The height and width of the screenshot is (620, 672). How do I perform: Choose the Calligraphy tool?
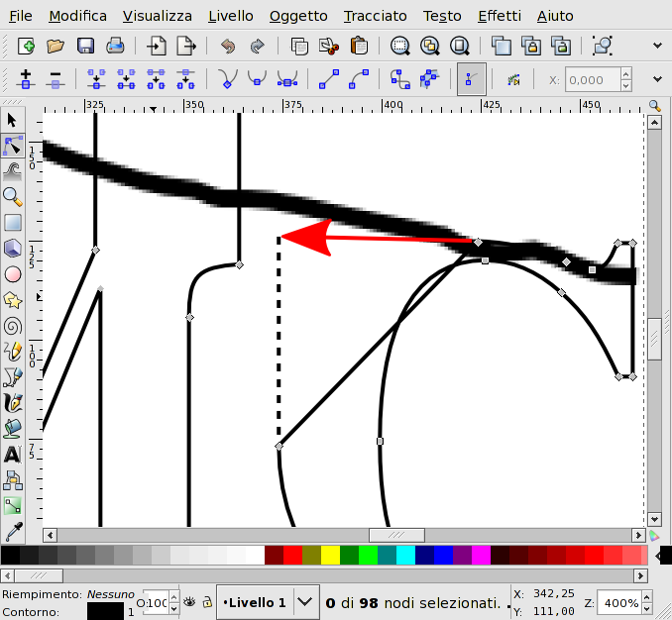[13, 403]
